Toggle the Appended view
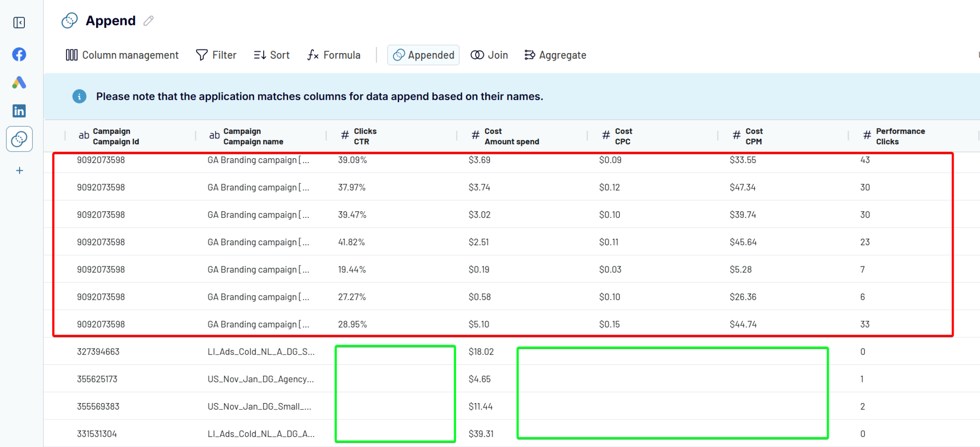This screenshot has height=447, width=980. pos(423,55)
